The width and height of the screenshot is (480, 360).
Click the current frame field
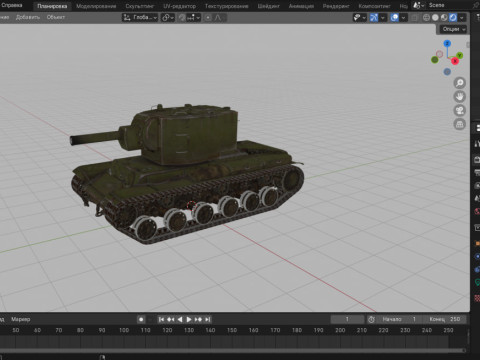point(347,319)
